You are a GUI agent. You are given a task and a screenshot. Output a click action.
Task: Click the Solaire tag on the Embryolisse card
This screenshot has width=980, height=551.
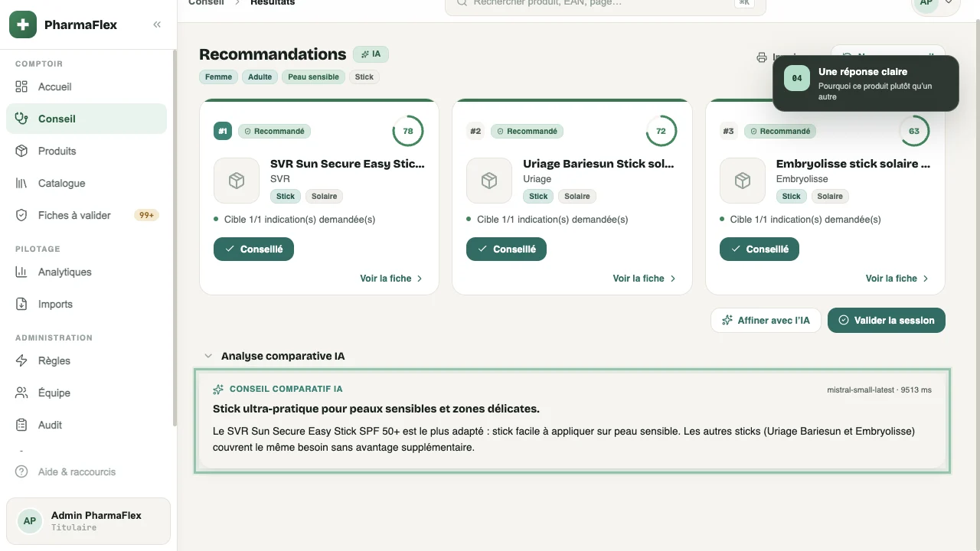[x=830, y=196]
